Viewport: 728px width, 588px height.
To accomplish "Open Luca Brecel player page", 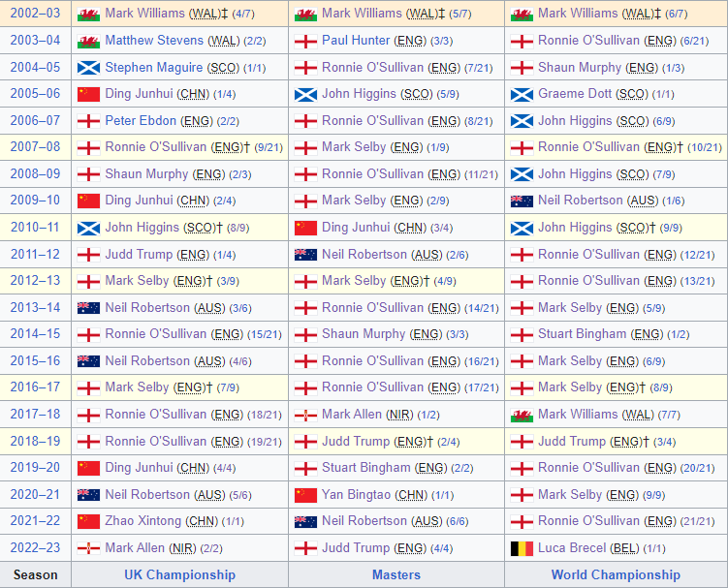I will (574, 547).
